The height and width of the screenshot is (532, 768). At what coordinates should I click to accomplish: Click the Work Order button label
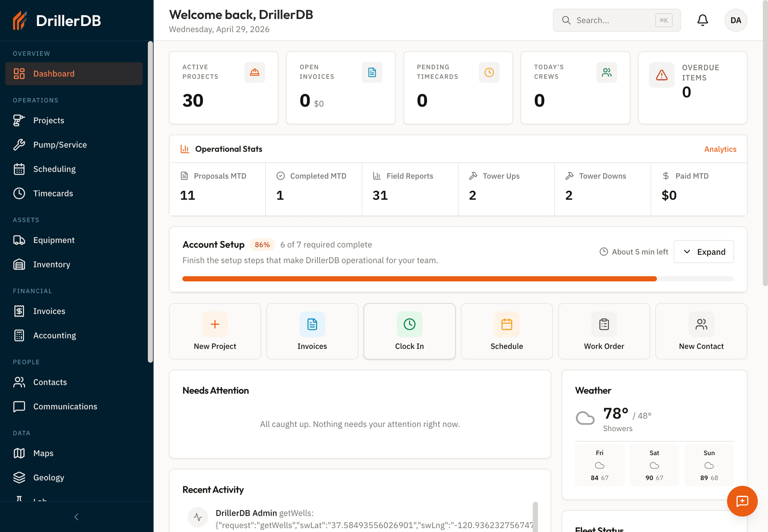(x=604, y=346)
